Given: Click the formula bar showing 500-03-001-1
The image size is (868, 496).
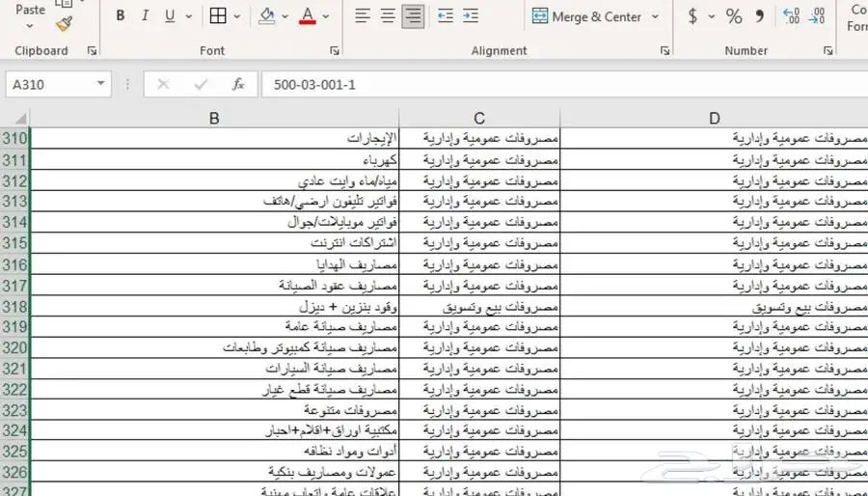Looking at the screenshot, I should 564,84.
